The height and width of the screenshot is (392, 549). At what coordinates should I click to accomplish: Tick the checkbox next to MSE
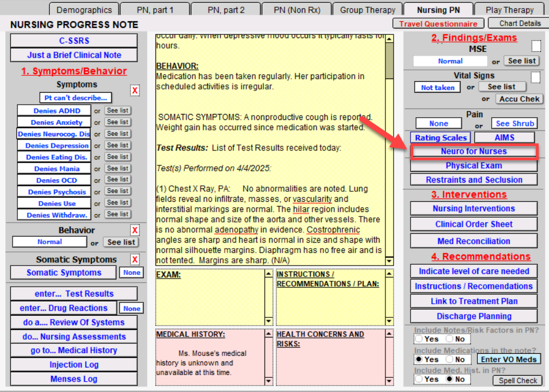536,46
